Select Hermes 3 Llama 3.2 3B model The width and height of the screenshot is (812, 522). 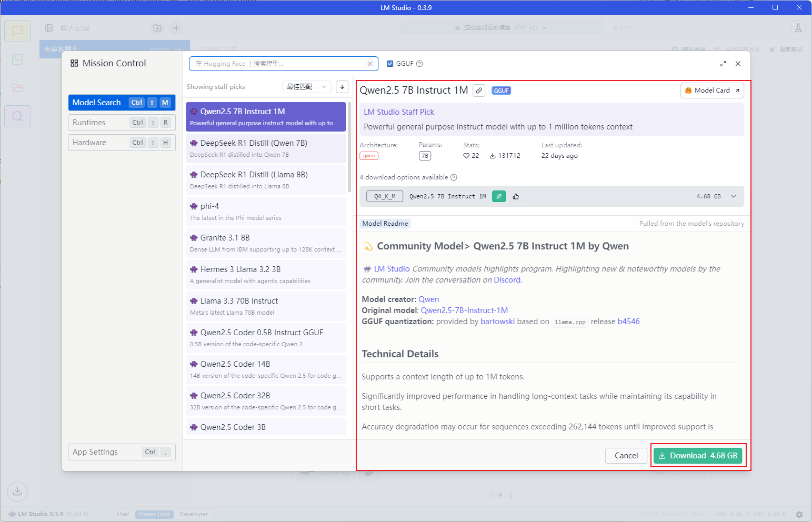[x=266, y=275]
